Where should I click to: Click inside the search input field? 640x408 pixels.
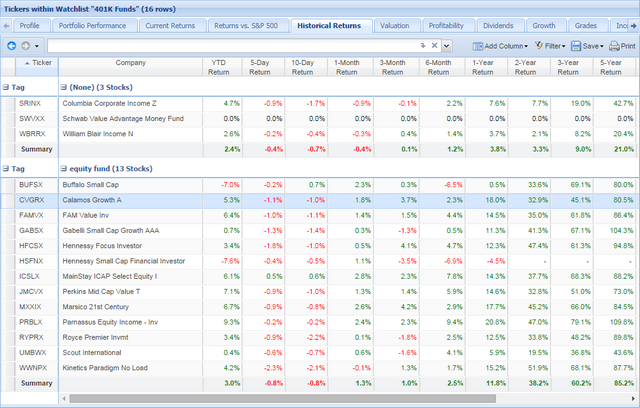(233, 46)
